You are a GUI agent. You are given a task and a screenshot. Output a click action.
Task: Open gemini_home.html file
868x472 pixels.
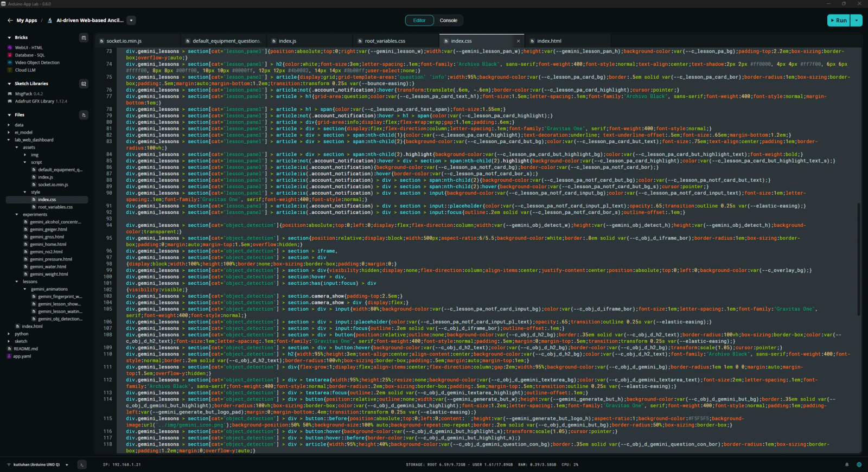tap(48, 245)
